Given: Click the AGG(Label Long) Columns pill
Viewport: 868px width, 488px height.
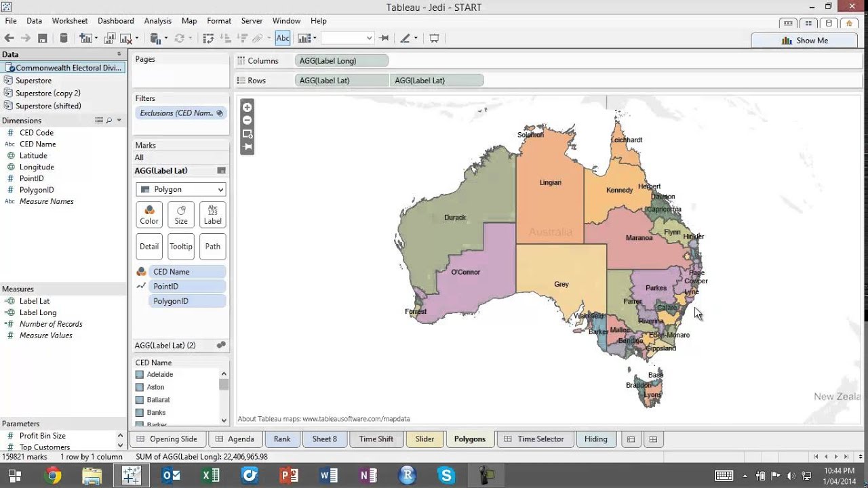Looking at the screenshot, I should (x=342, y=61).
